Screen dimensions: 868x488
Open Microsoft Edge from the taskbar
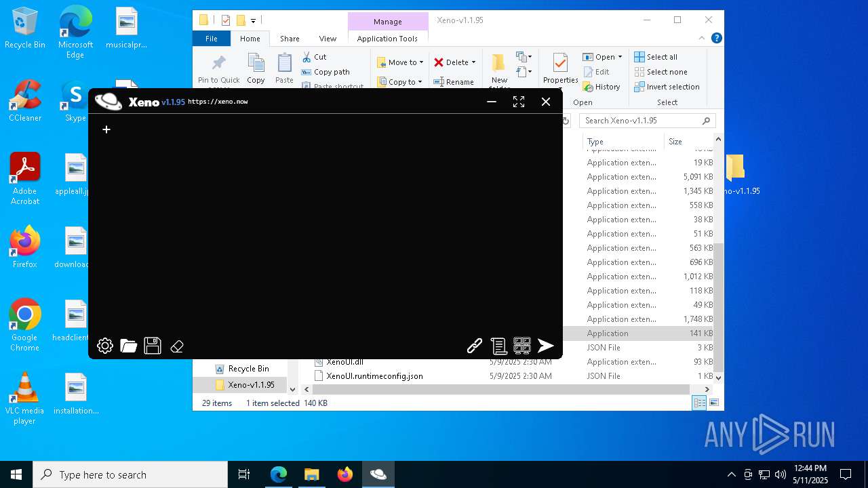click(279, 474)
